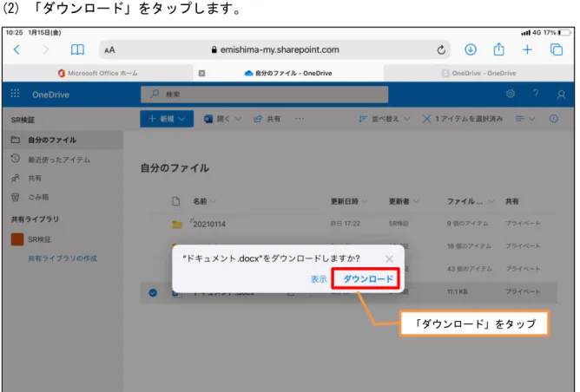This screenshot has height=392, width=580.
Task: Open the Safari bookmarks book icon
Action: (x=77, y=49)
